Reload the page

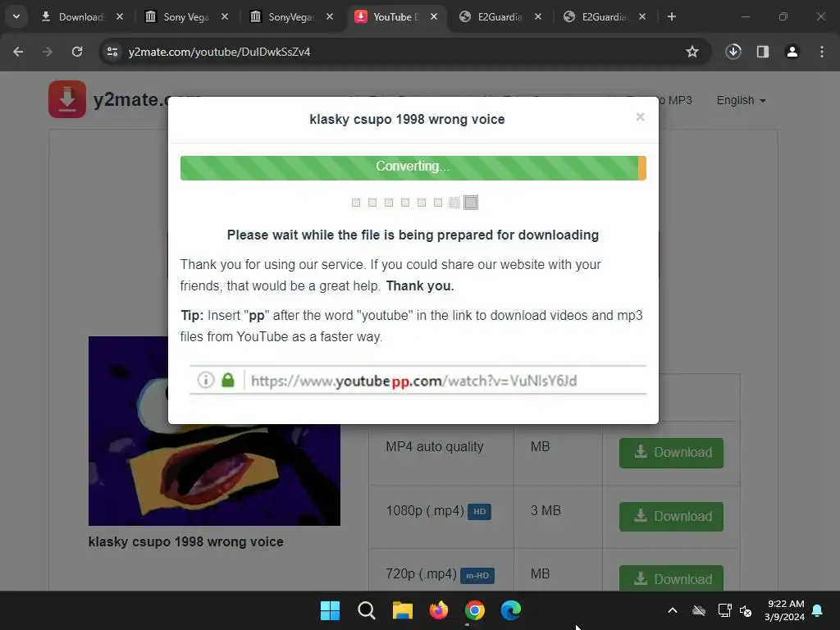click(77, 52)
